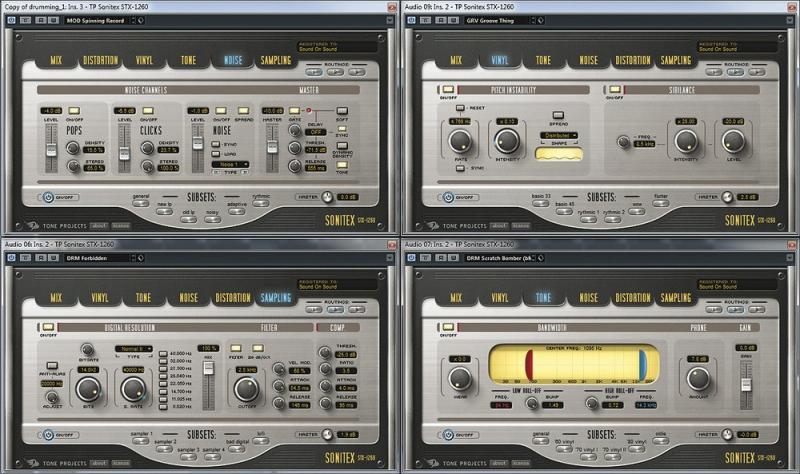Screen dimensions: 800x474
Task: Open Noise tab in Audio 09 window
Action: [x=588, y=60]
